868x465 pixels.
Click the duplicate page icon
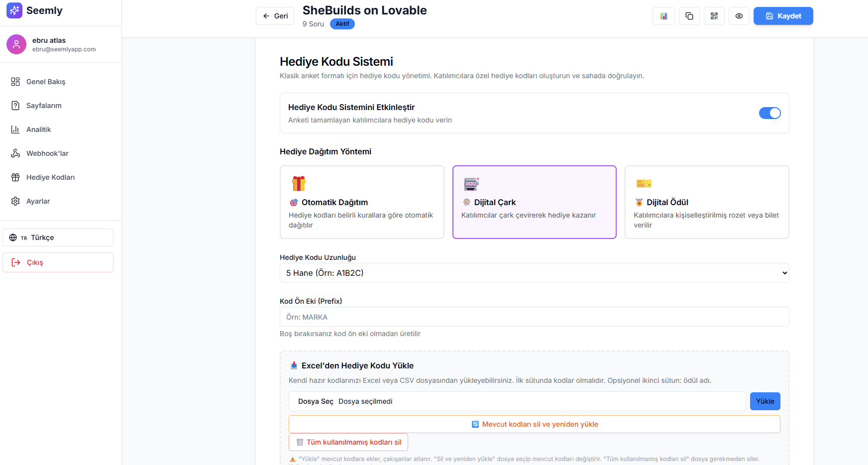689,16
